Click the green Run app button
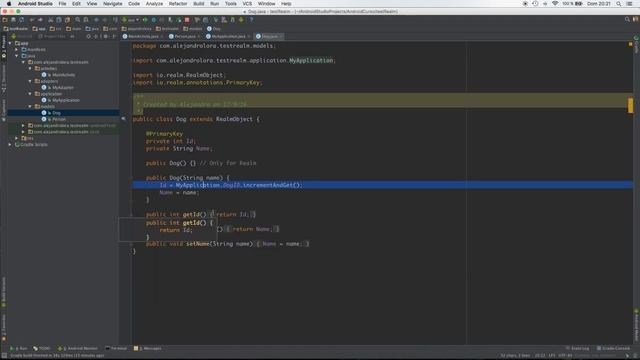This screenshot has width=640, height=360. coord(145,20)
